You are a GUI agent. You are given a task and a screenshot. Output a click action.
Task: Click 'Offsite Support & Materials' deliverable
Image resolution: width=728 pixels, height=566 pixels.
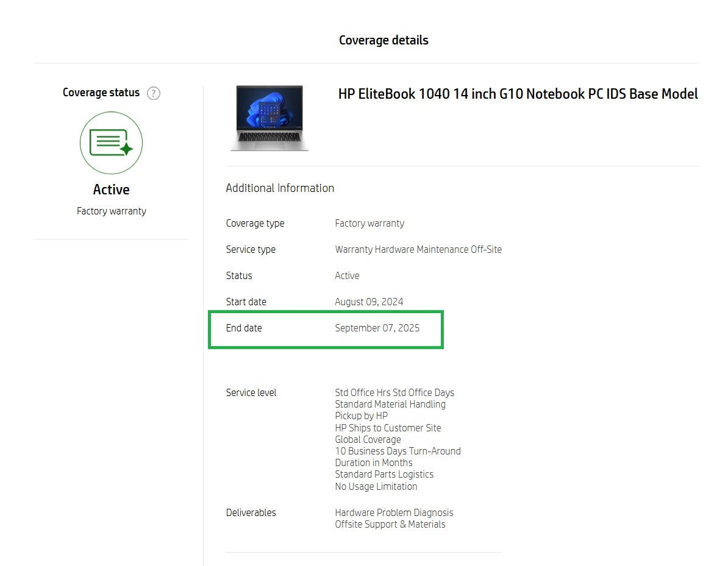[390, 524]
